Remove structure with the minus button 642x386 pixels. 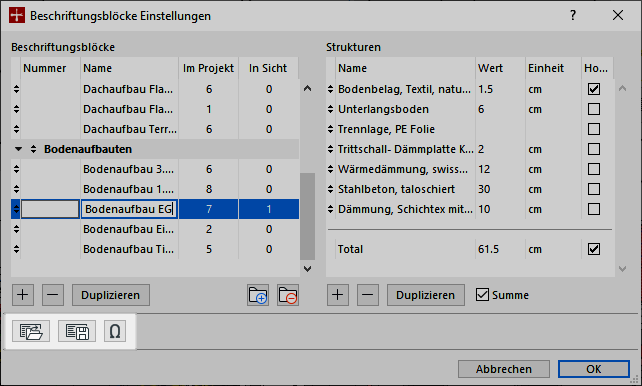click(368, 295)
